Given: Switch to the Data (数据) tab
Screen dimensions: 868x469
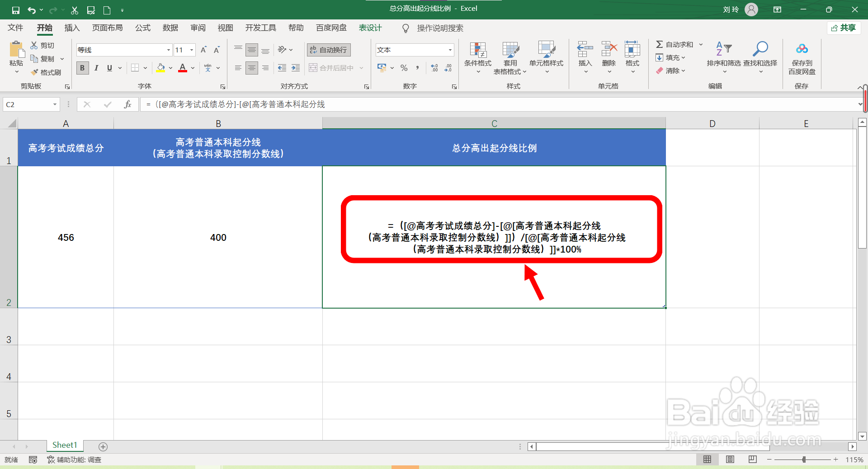Looking at the screenshot, I should coord(170,28).
